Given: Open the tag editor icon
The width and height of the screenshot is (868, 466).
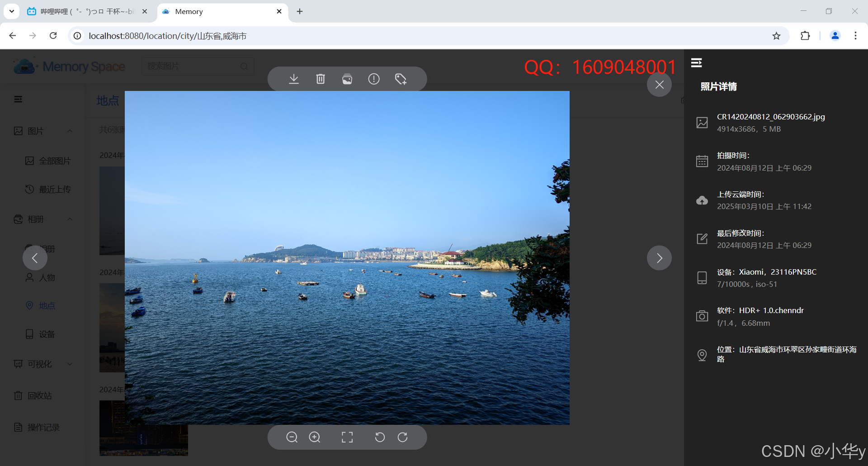Looking at the screenshot, I should [x=401, y=79].
